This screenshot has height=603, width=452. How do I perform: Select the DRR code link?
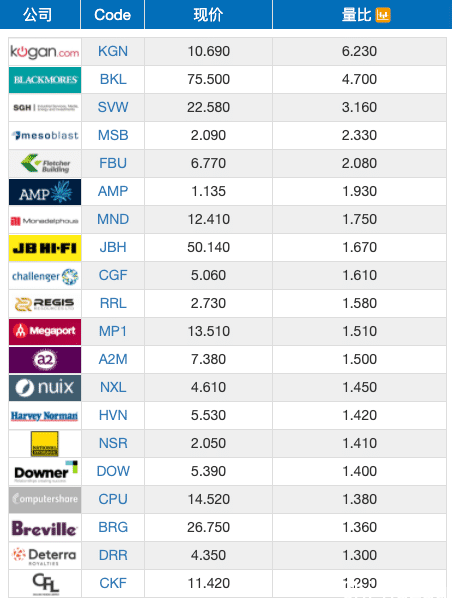(113, 555)
